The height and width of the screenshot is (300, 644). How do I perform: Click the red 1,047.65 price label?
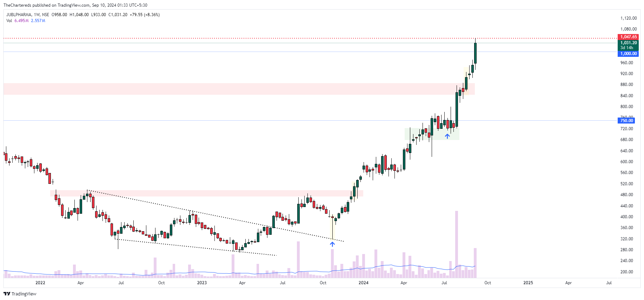click(628, 37)
